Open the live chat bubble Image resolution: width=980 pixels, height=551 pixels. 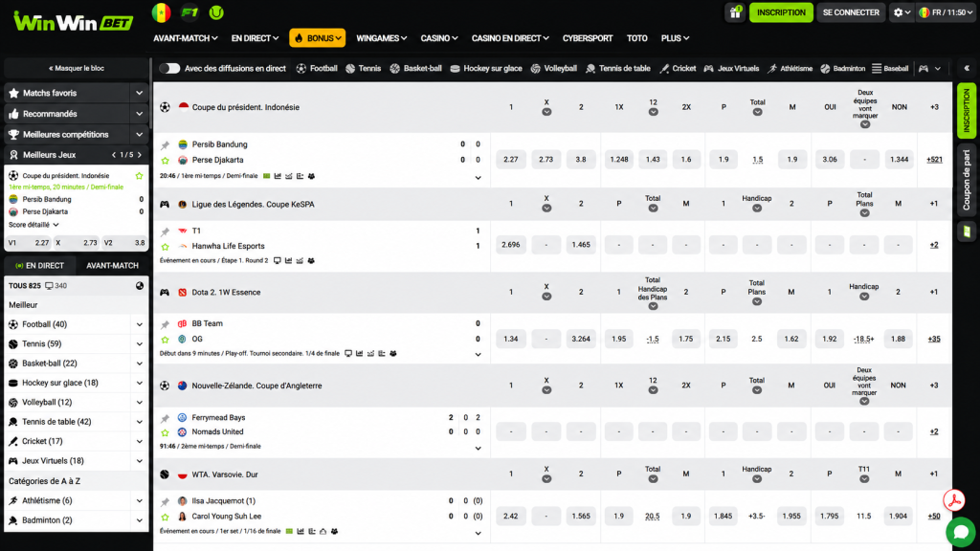pyautogui.click(x=961, y=532)
